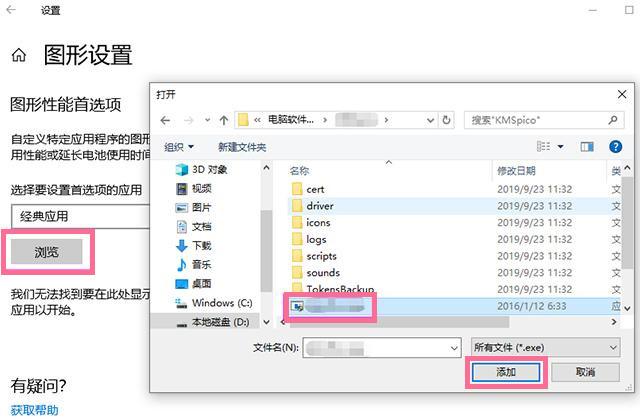Click the sounds folder icon
This screenshot has width=640, height=420.
tap(297, 272)
